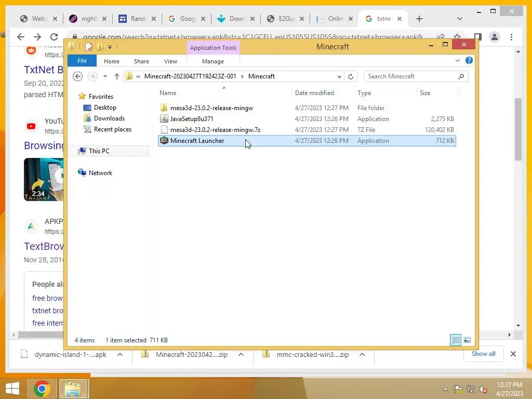Viewport: 532px width, 399px height.
Task: Click the volume muted tray icon
Action: [483, 389]
